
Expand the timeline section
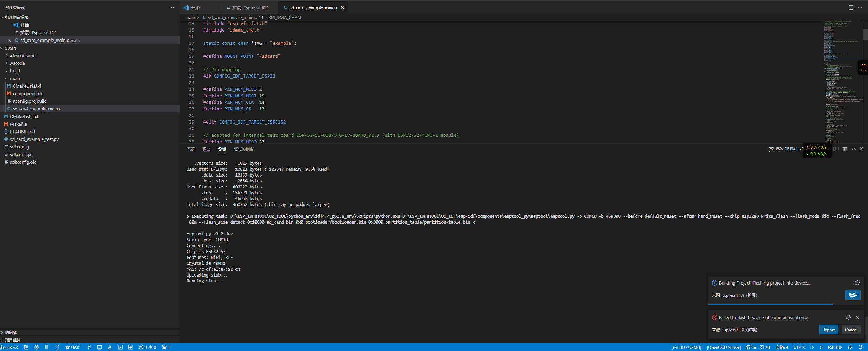(x=90, y=332)
